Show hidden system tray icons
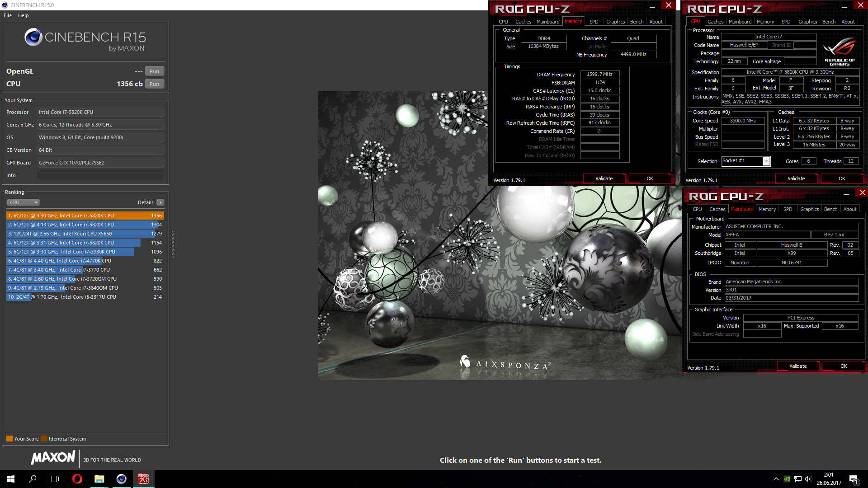 (776, 479)
